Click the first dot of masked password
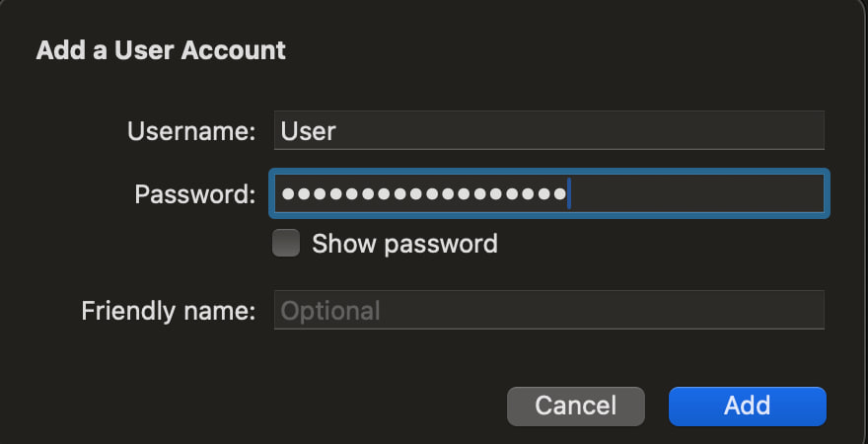This screenshot has height=444, width=868. 288,194
